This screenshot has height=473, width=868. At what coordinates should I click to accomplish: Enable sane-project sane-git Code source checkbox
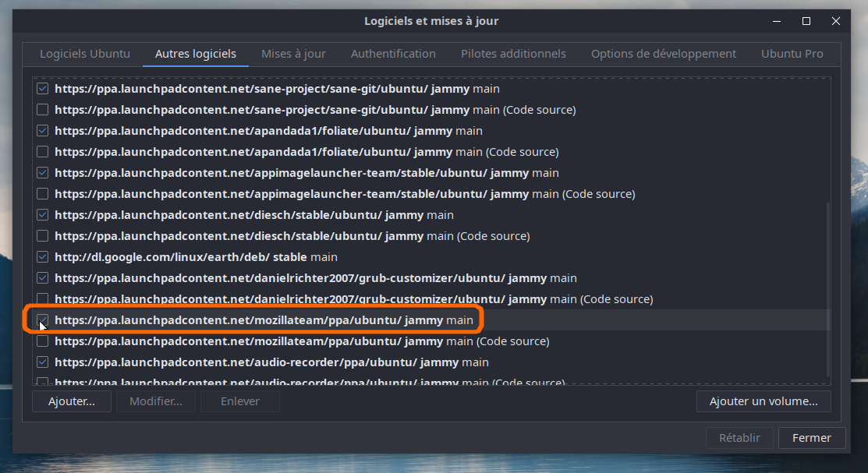point(43,110)
